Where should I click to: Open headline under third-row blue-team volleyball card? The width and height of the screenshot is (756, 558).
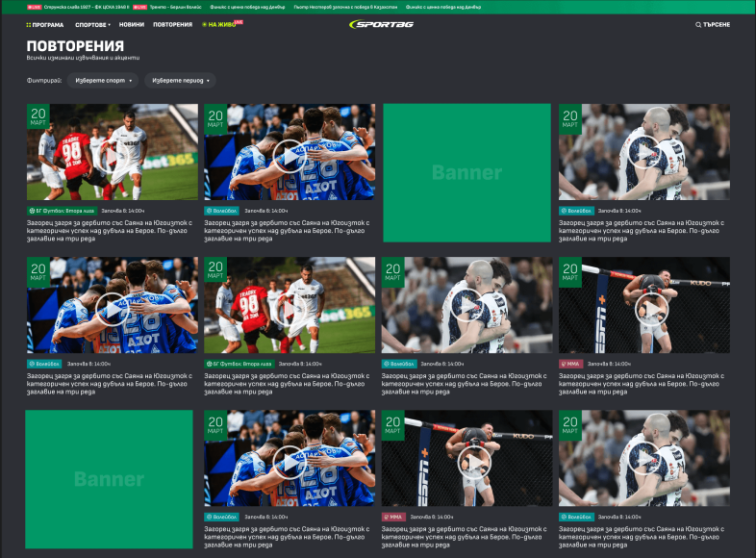[287, 537]
